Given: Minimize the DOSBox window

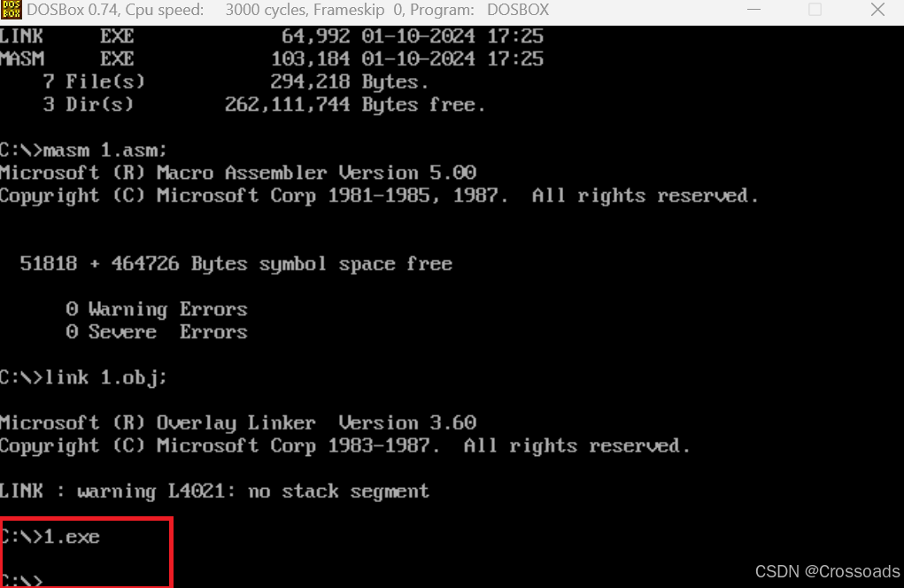Looking at the screenshot, I should point(753,10).
